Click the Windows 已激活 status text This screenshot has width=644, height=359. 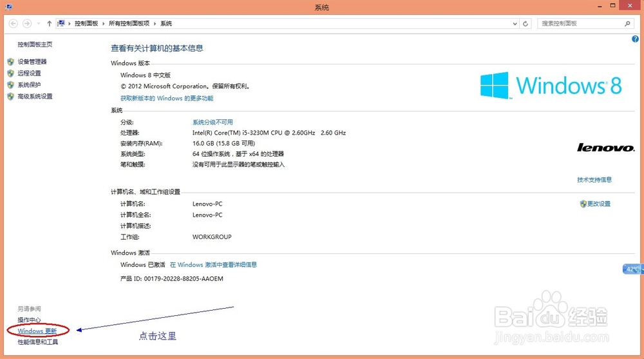coord(142,265)
